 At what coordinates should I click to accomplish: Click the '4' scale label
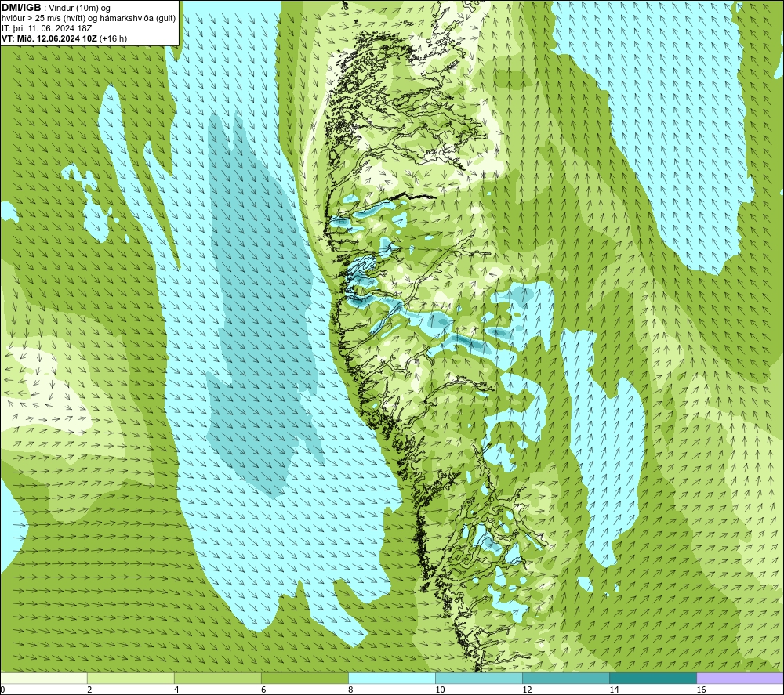[x=176, y=690]
